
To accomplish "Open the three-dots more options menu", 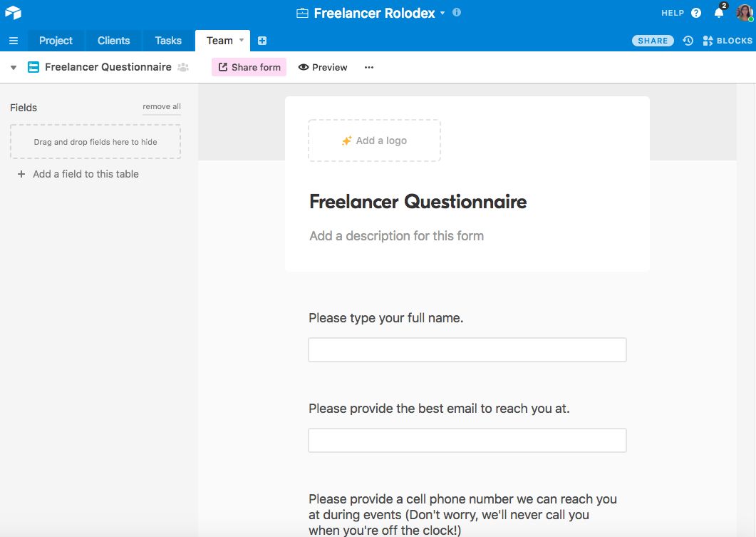I will pos(368,67).
